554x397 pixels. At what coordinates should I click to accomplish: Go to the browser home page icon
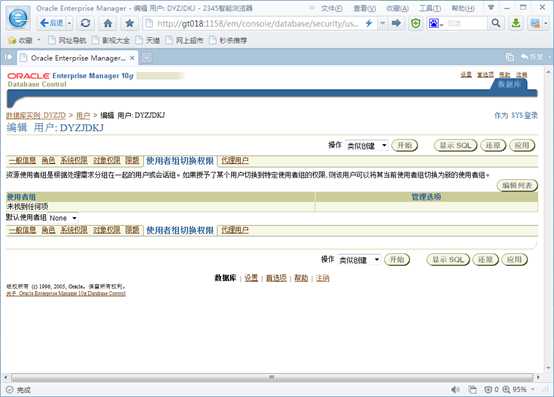[x=108, y=24]
